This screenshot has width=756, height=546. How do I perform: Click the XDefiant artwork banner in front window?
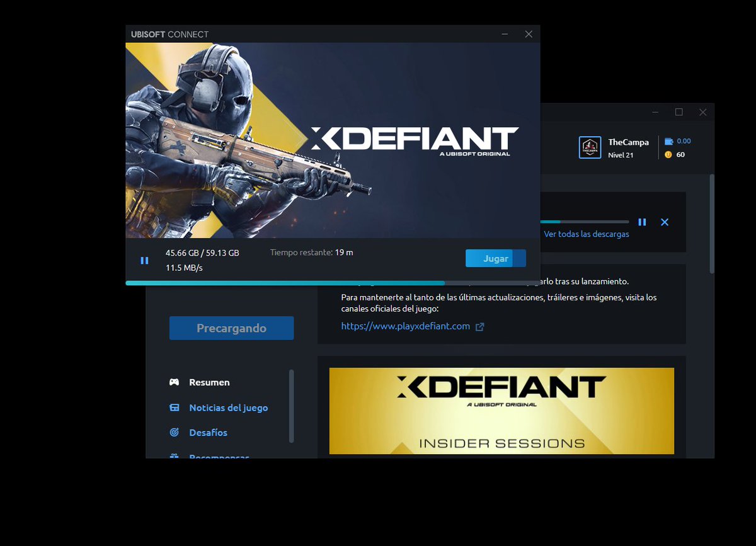333,140
